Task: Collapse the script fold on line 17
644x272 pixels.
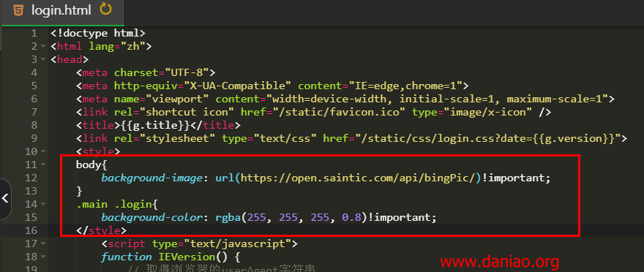Action: click(x=43, y=243)
